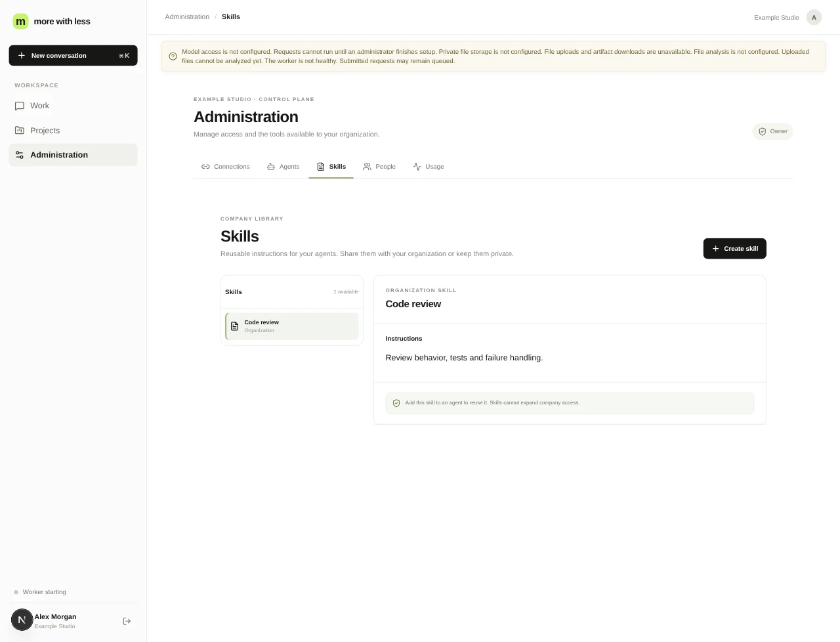Image resolution: width=840 pixels, height=642 pixels.
Task: Open Work in the sidebar
Action: pos(73,106)
